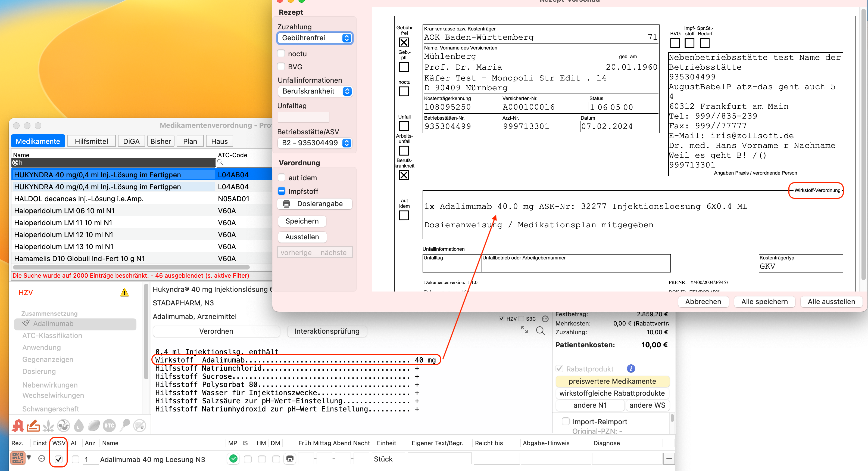
Task: Click the ellipsis circle in the Einst column
Action: [42, 458]
